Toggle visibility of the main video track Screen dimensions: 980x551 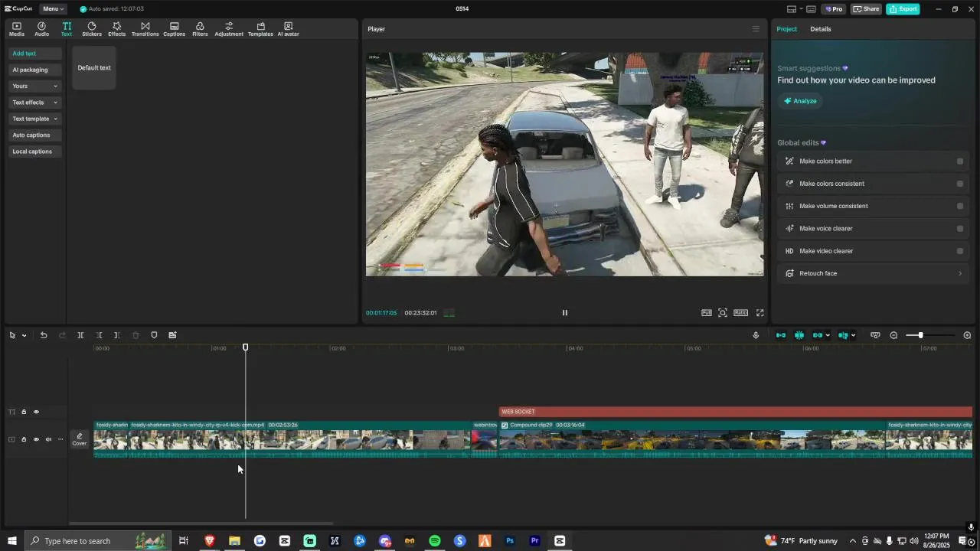pyautogui.click(x=36, y=439)
